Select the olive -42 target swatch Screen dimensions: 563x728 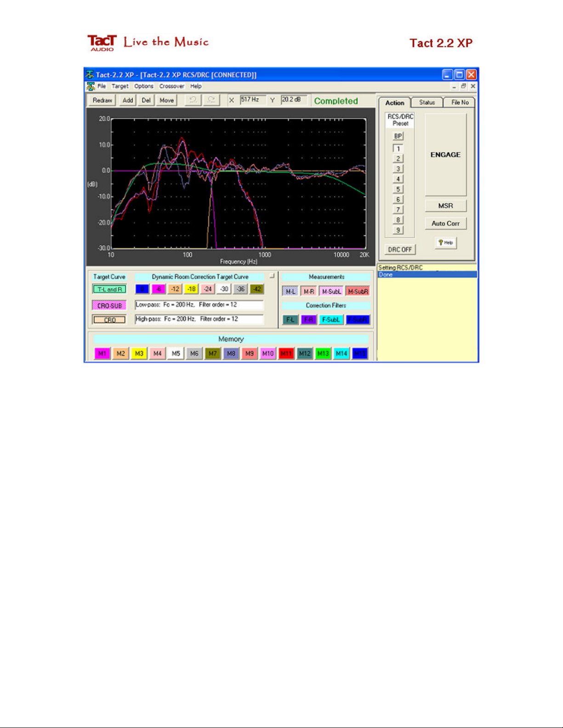(x=257, y=289)
